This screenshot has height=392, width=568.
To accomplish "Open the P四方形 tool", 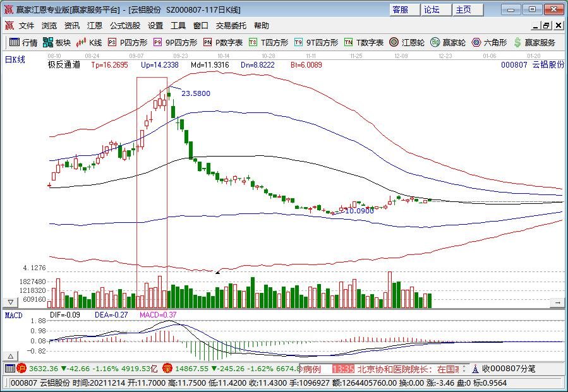I will point(128,43).
